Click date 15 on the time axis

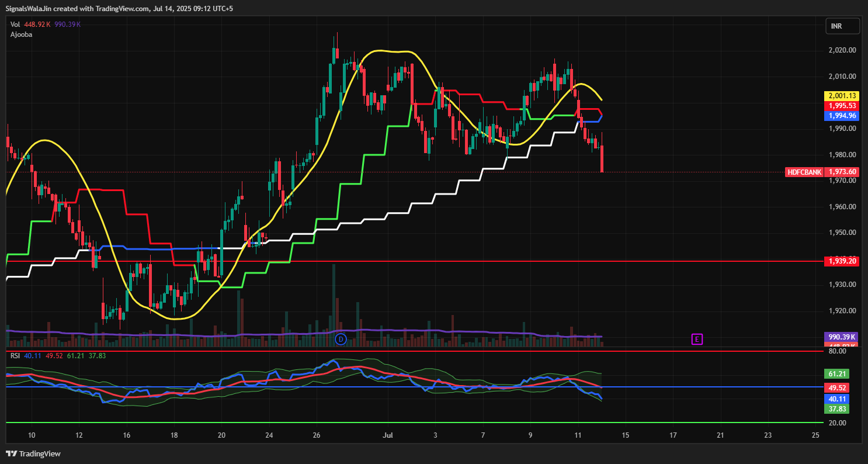[625, 435]
